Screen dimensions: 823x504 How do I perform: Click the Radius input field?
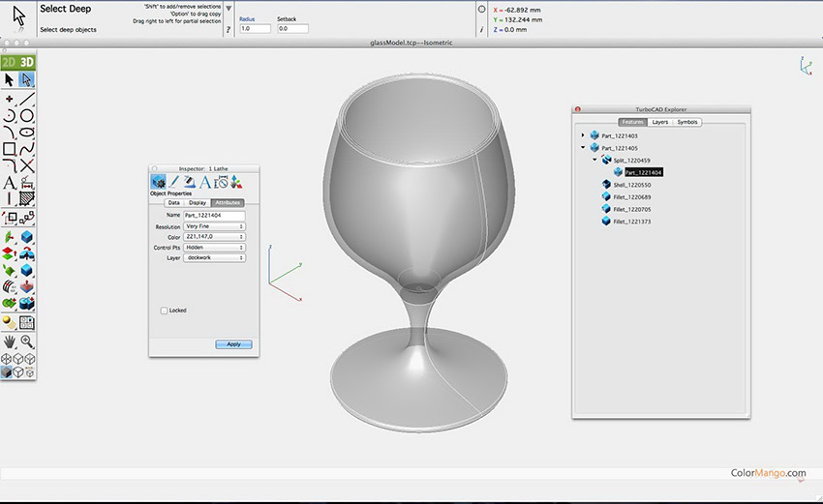(256, 29)
